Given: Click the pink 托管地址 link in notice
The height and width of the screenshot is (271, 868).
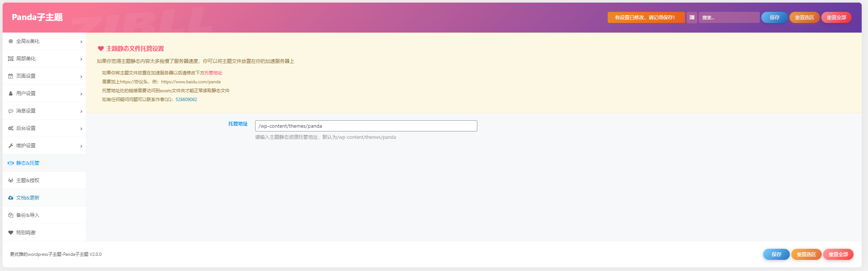Looking at the screenshot, I should coord(213,73).
